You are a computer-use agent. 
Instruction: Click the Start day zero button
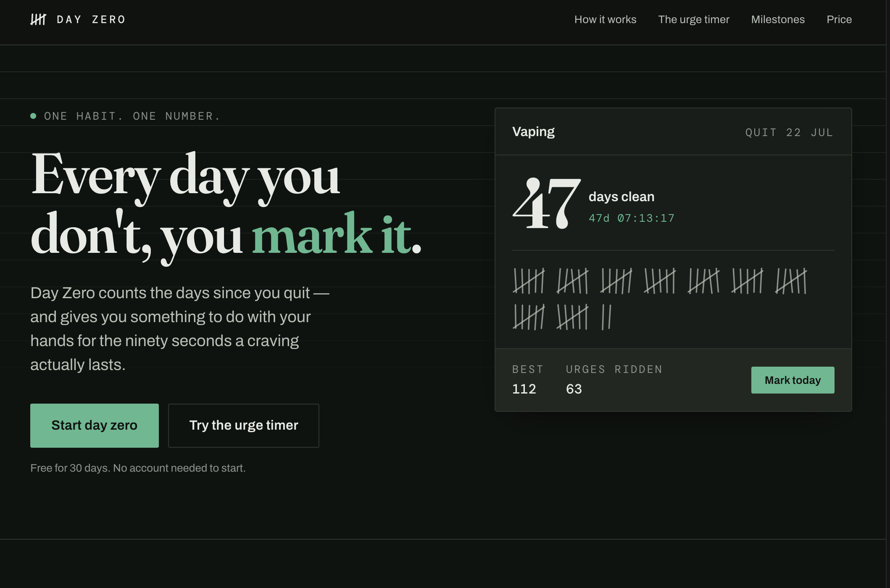tap(95, 425)
